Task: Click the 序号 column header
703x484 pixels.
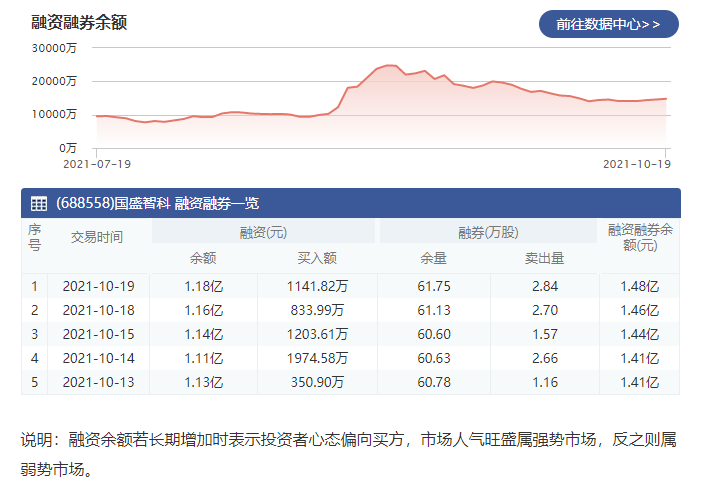Action: click(x=35, y=238)
